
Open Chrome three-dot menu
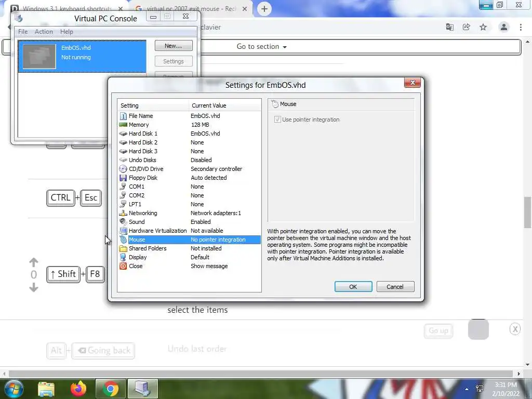(521, 27)
